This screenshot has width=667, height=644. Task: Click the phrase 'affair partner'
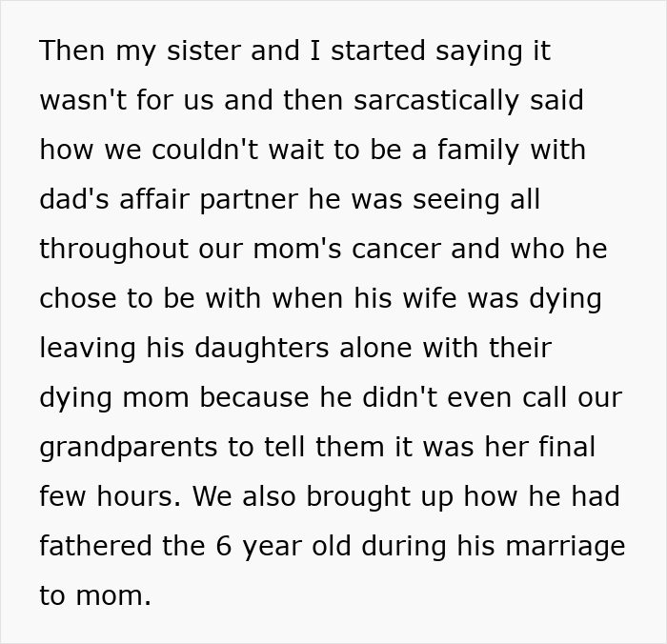click(209, 200)
